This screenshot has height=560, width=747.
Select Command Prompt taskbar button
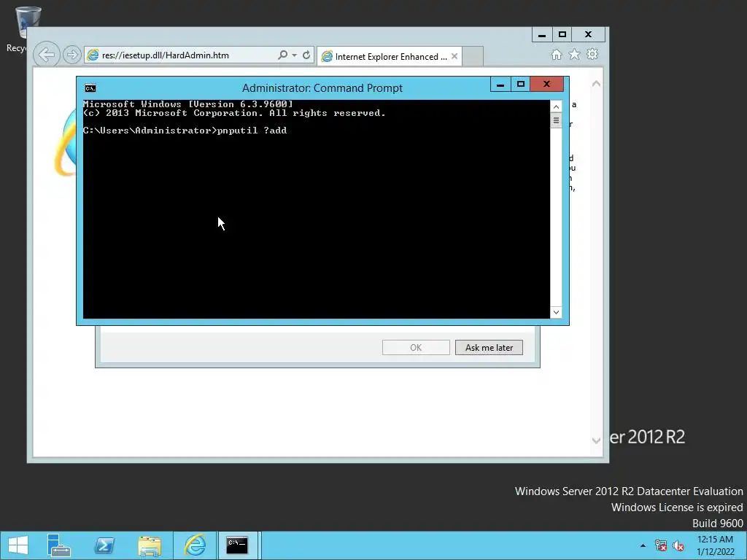tap(237, 545)
